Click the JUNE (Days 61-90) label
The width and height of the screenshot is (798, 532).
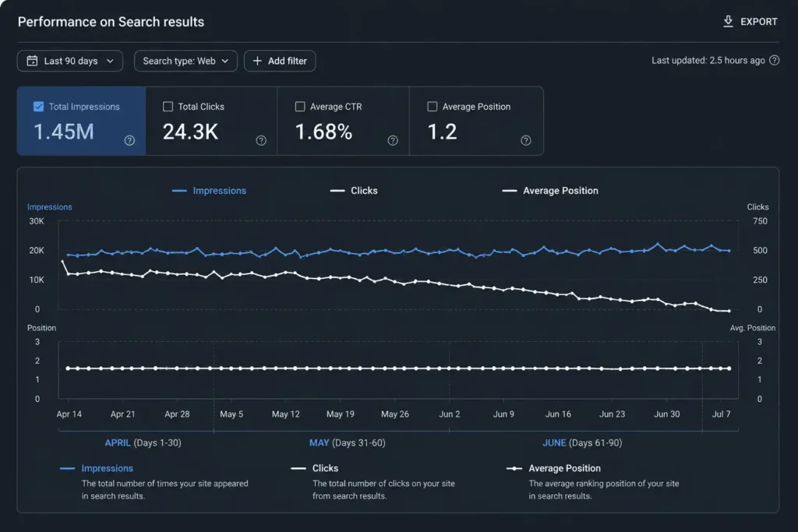point(582,443)
